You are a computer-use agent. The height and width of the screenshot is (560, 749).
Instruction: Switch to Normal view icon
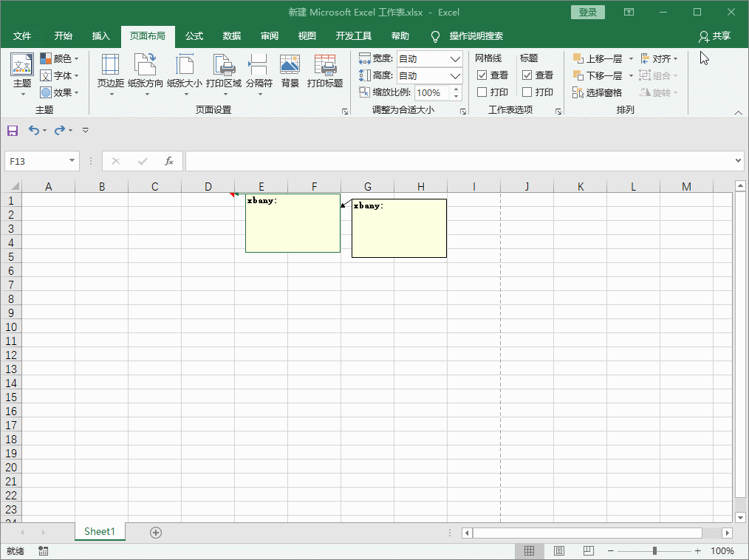coord(530,551)
